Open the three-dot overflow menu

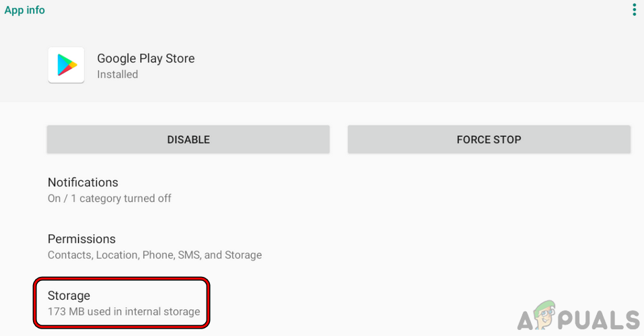(x=633, y=9)
